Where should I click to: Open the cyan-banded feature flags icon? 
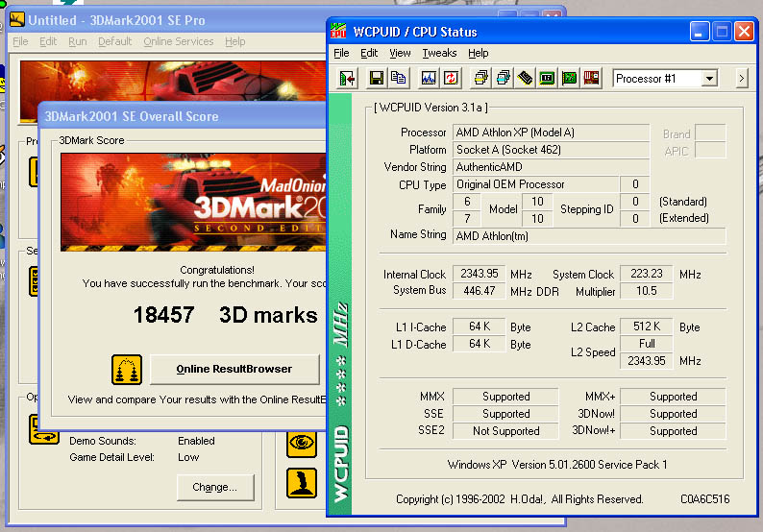(x=504, y=79)
